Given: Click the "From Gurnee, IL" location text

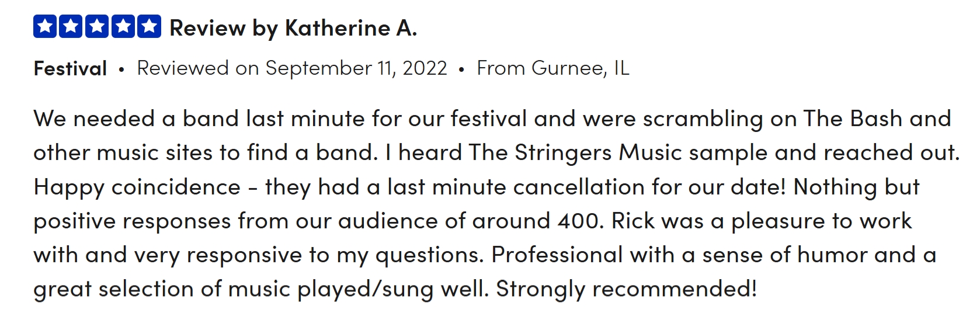Looking at the screenshot, I should point(552,68).
